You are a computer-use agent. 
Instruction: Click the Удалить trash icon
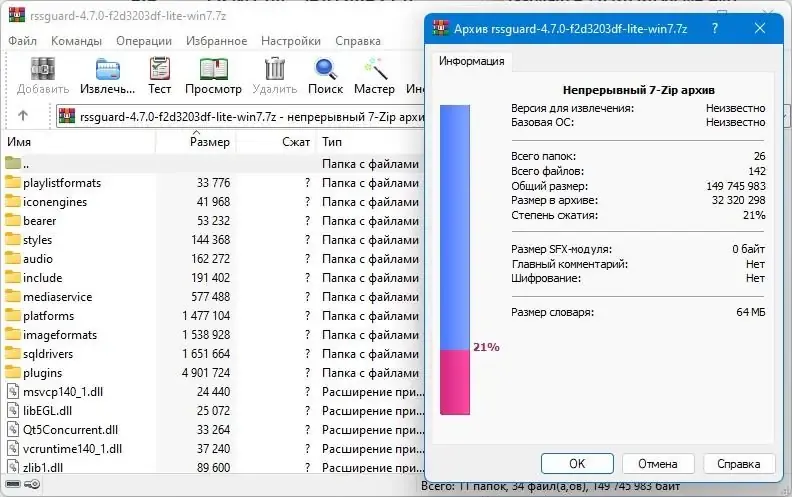pyautogui.click(x=275, y=69)
